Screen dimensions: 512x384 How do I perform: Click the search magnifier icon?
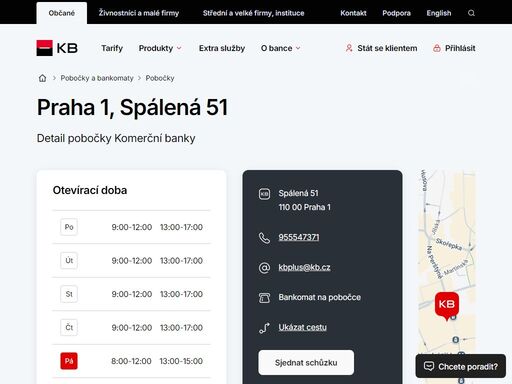click(471, 13)
